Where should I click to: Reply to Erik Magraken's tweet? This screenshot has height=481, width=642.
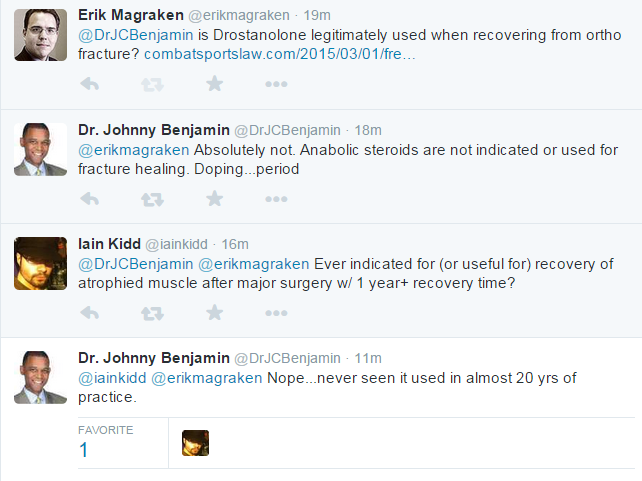89,85
